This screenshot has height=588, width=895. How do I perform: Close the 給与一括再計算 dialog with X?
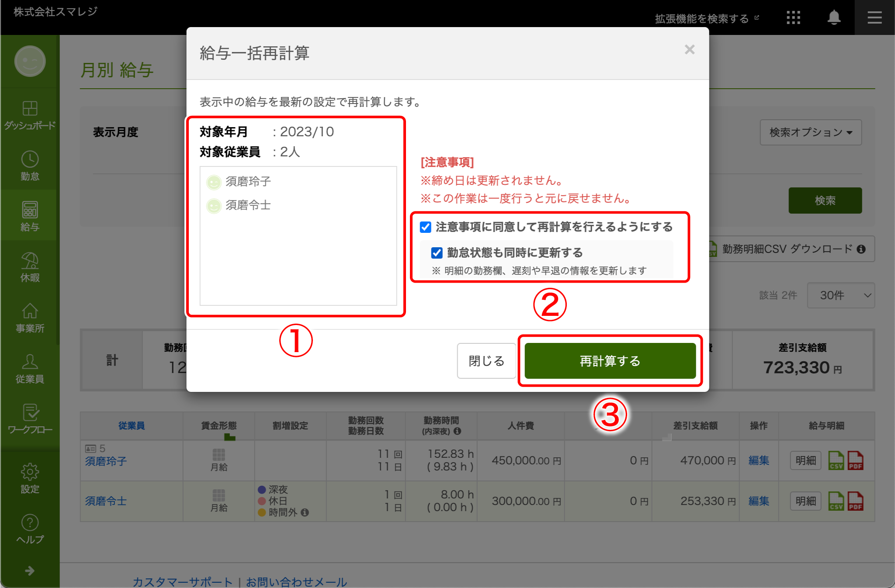(690, 49)
